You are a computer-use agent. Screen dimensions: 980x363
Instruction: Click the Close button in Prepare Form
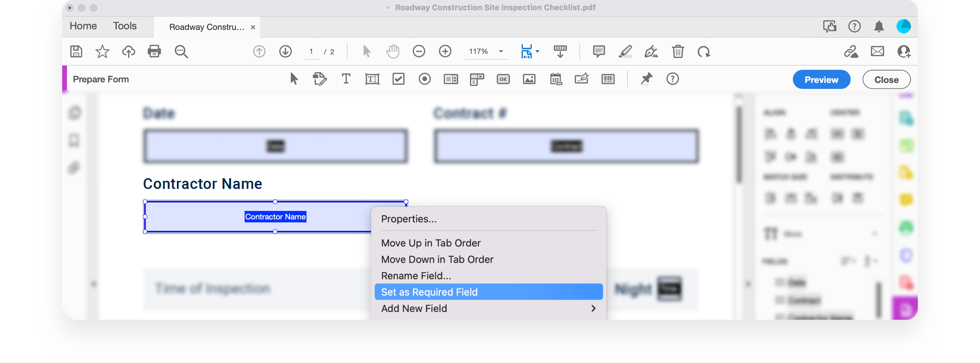tap(886, 79)
